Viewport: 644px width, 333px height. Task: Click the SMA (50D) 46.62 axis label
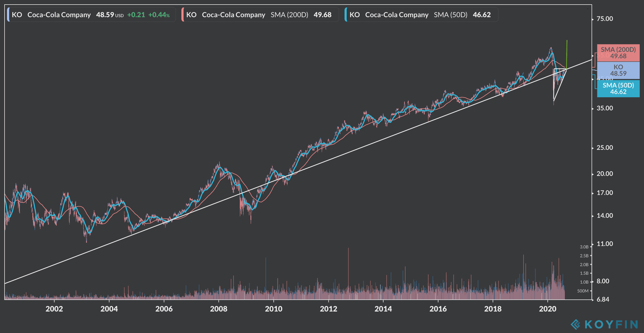(x=618, y=89)
